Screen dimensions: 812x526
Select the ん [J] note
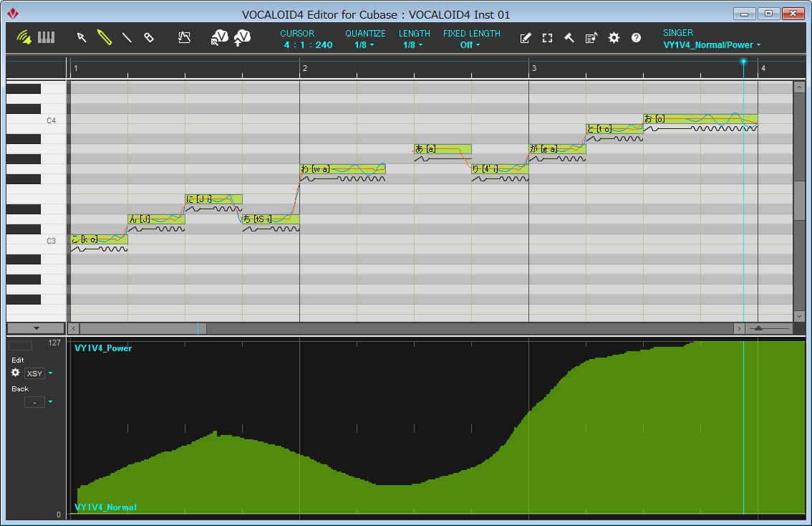click(156, 219)
